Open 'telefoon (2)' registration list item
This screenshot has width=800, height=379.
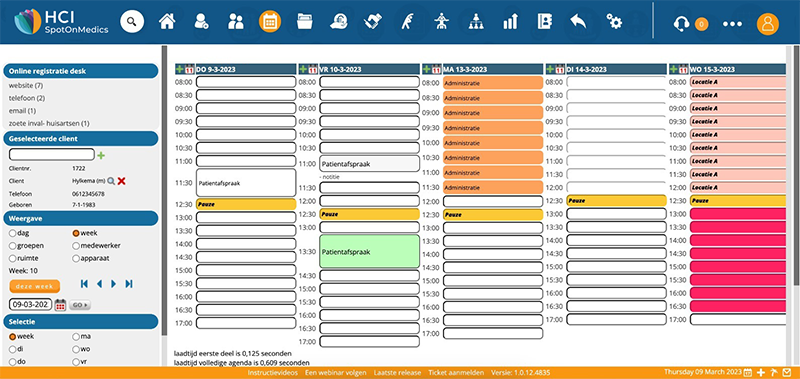tap(27, 98)
